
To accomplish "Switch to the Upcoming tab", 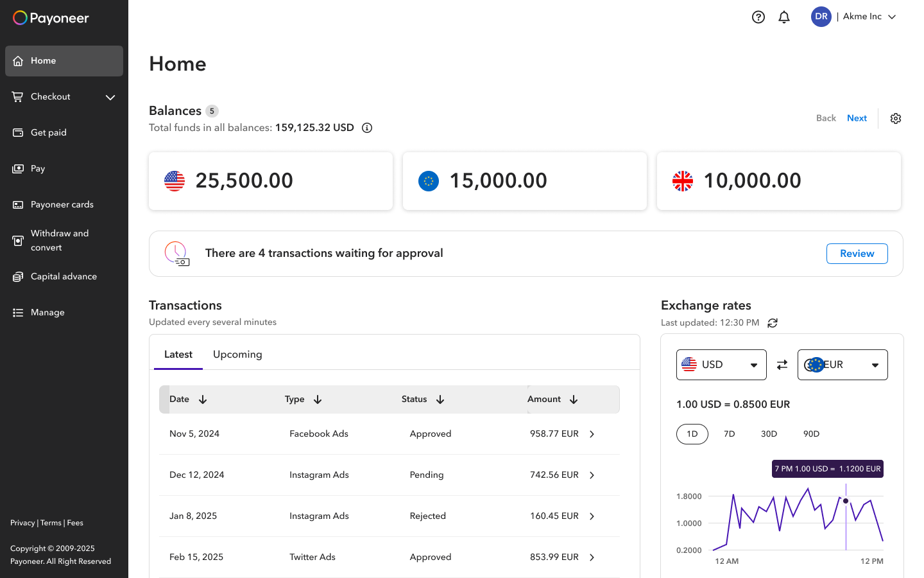I will point(237,355).
